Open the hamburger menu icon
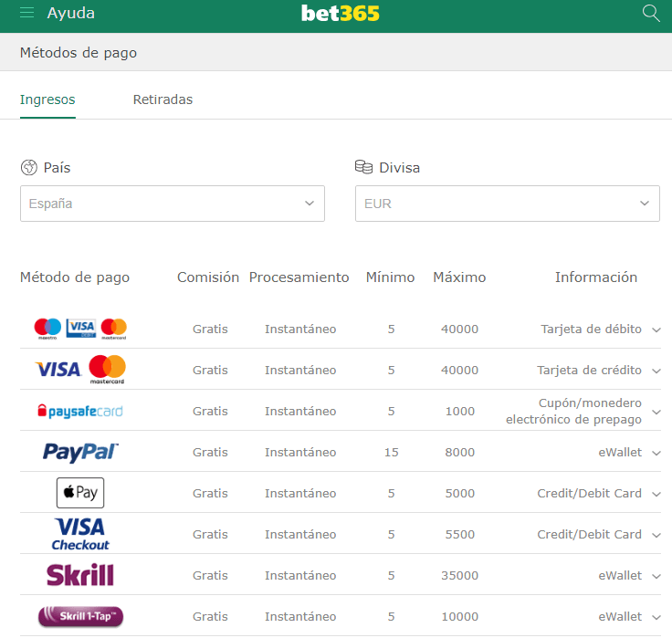Viewport: 672px width, 638px height. pyautogui.click(x=27, y=13)
